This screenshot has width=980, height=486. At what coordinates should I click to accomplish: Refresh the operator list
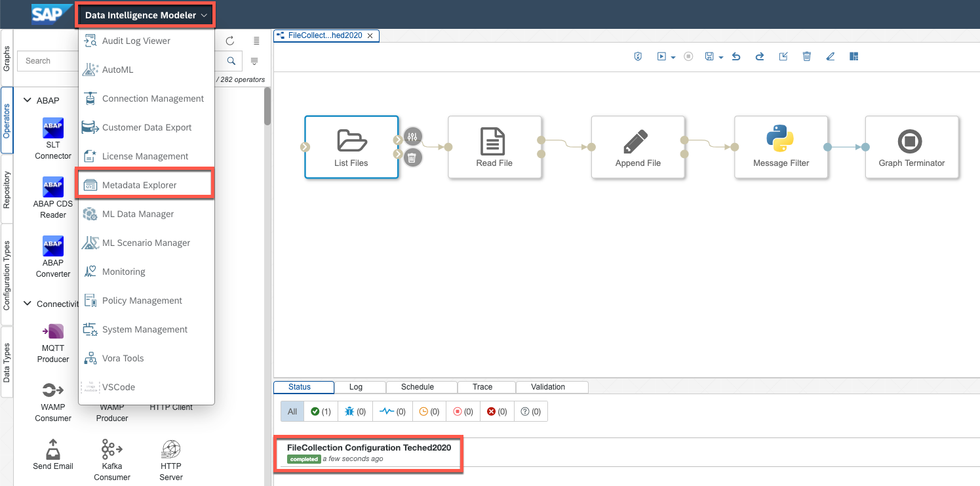(x=230, y=41)
